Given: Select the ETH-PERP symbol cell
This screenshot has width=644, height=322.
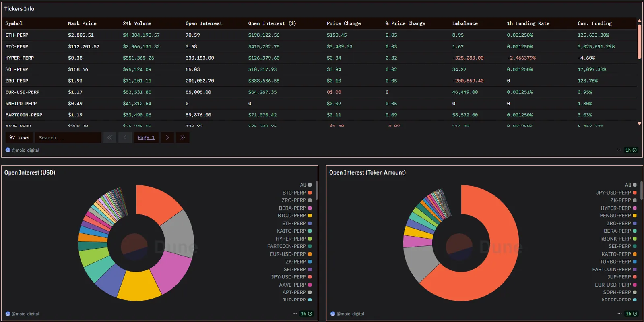Looking at the screenshot, I should 17,35.
